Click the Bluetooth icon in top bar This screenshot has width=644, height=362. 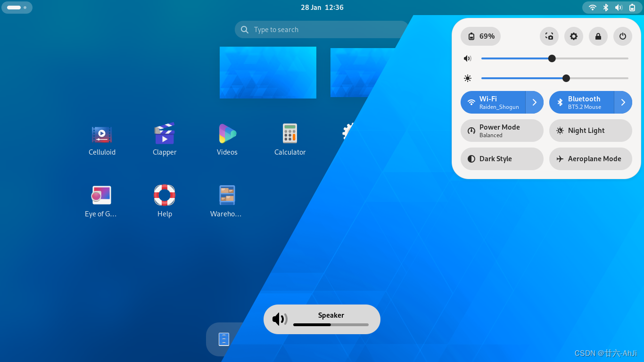click(606, 8)
